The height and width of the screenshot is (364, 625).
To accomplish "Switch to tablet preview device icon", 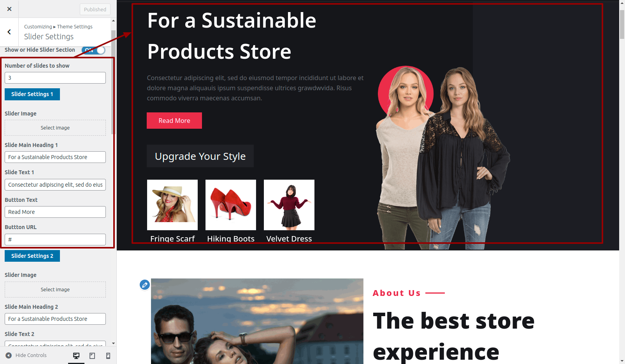I will (92, 355).
